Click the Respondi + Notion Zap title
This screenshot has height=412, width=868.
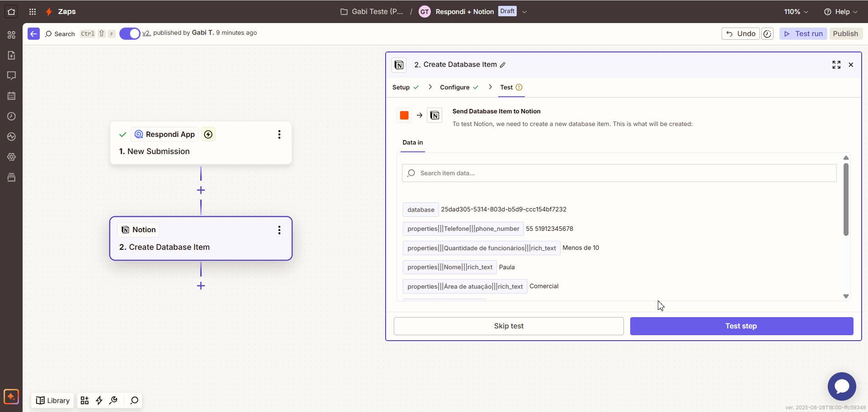coord(465,12)
